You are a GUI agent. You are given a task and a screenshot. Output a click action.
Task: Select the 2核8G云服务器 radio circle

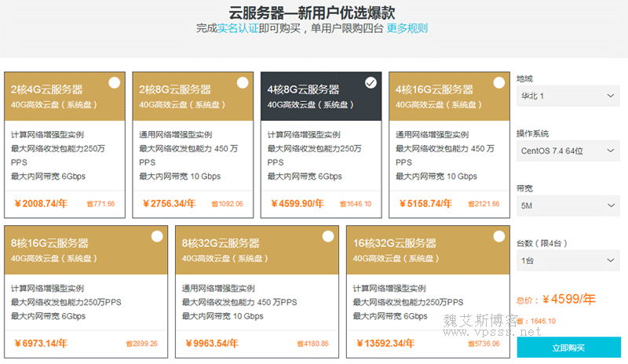(x=243, y=82)
